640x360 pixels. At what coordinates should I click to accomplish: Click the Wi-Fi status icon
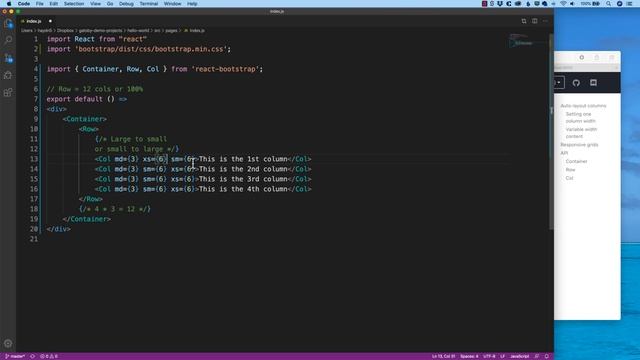coord(563,4)
